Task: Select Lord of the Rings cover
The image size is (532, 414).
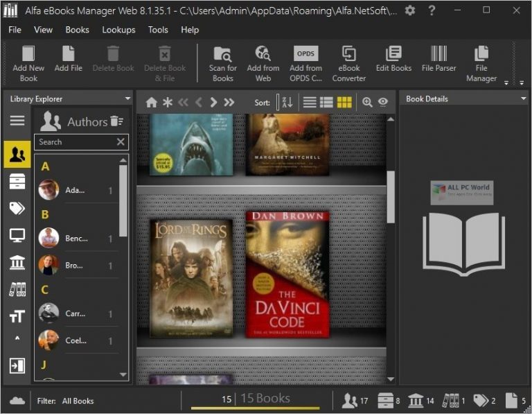Action: pos(191,279)
